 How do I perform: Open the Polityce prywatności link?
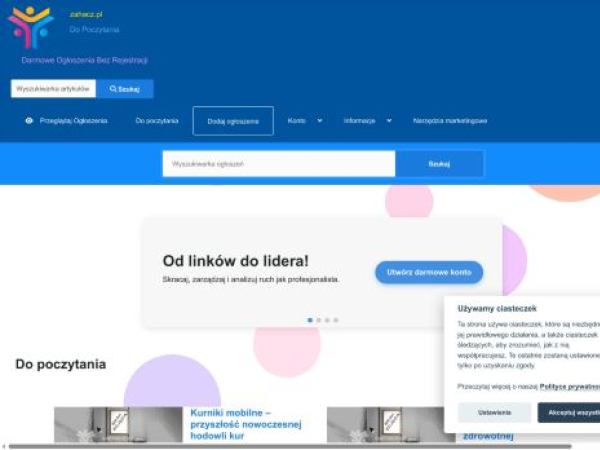569,387
